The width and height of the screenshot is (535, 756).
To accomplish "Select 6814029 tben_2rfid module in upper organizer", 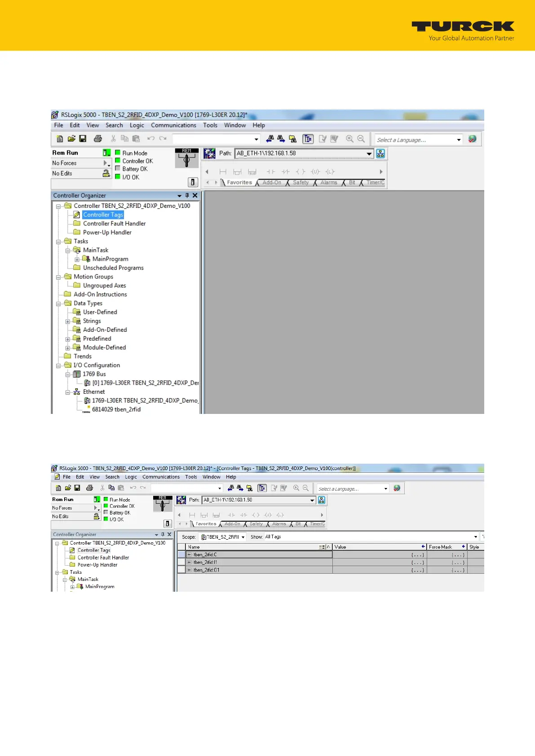I will 116,409.
